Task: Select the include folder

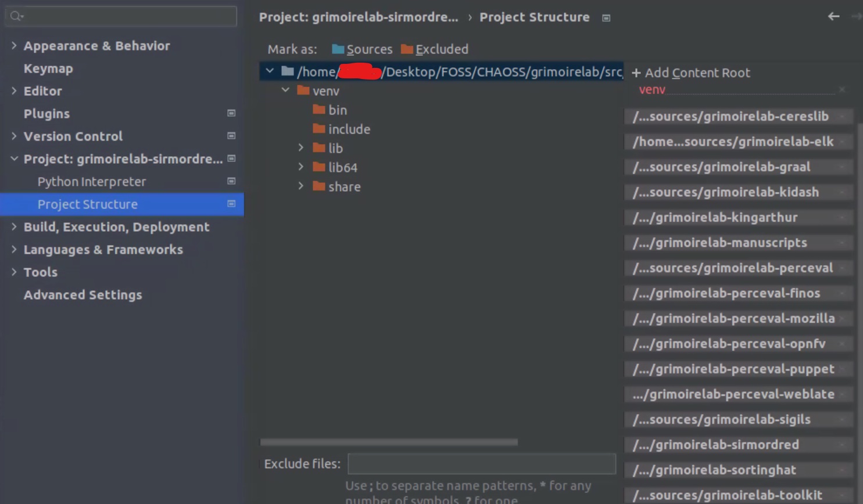Action: pyautogui.click(x=349, y=129)
